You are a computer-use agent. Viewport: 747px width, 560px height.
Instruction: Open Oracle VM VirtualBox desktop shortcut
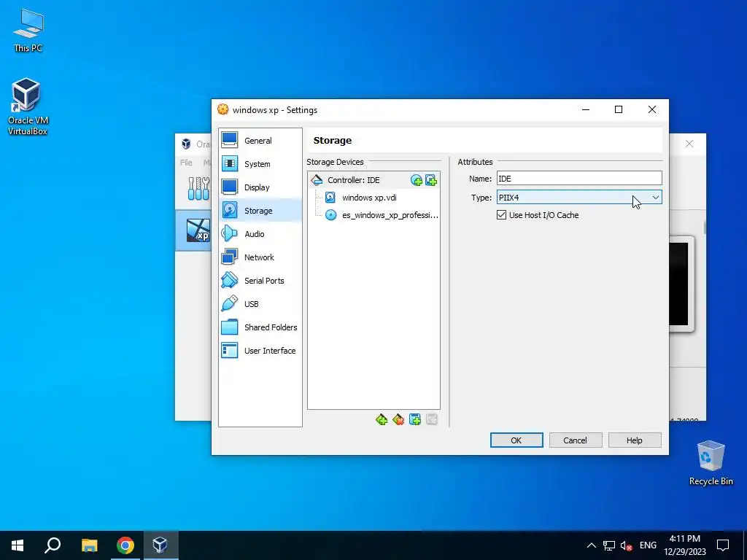[27, 106]
